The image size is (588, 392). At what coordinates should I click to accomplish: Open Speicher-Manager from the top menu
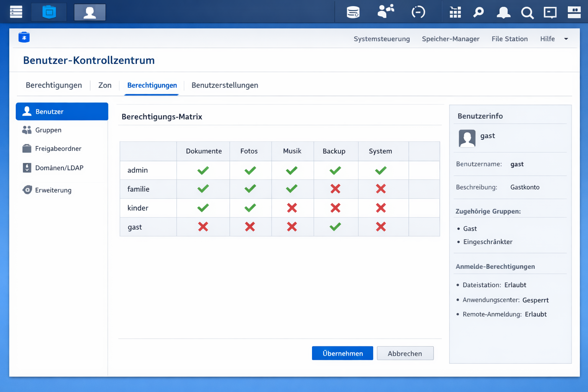[x=451, y=39]
